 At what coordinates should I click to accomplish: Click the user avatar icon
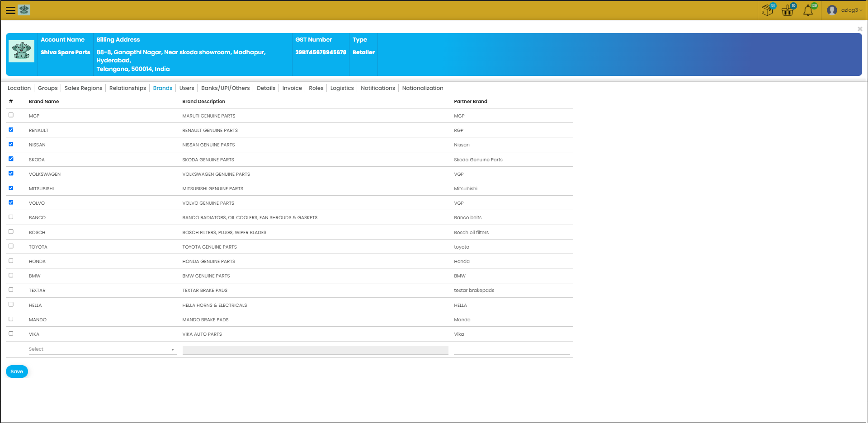pos(832,10)
